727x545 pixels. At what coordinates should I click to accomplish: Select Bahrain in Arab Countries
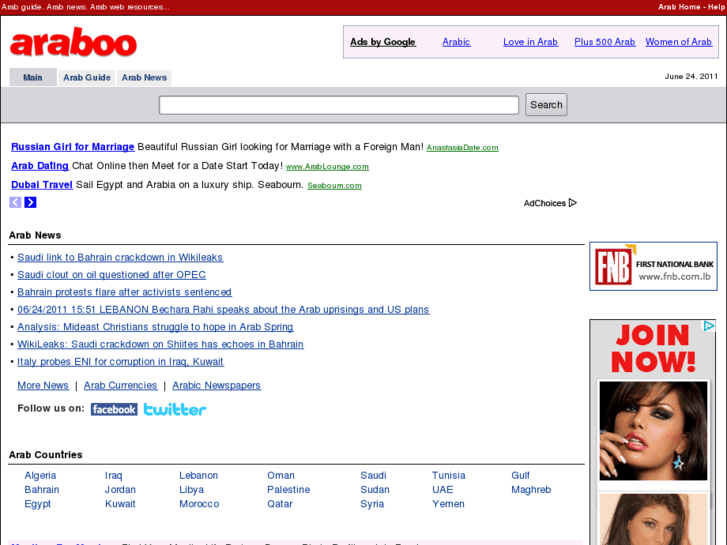click(x=42, y=490)
